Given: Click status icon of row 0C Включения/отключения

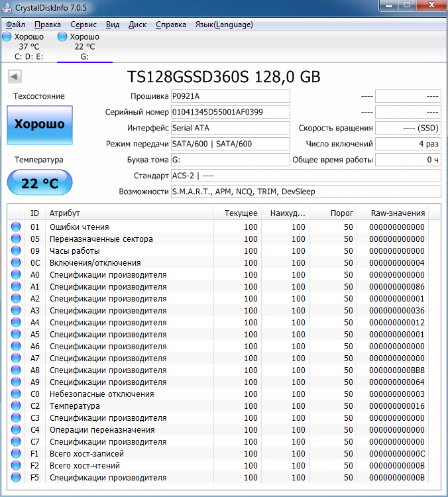Looking at the screenshot, I should coord(16,262).
